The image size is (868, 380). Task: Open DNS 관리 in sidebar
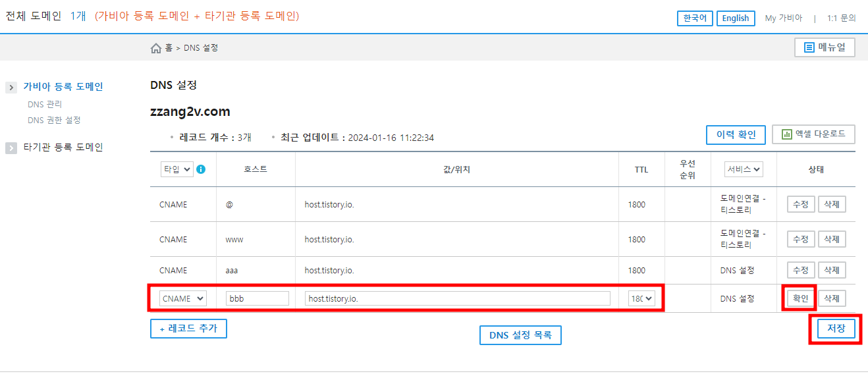pos(45,104)
